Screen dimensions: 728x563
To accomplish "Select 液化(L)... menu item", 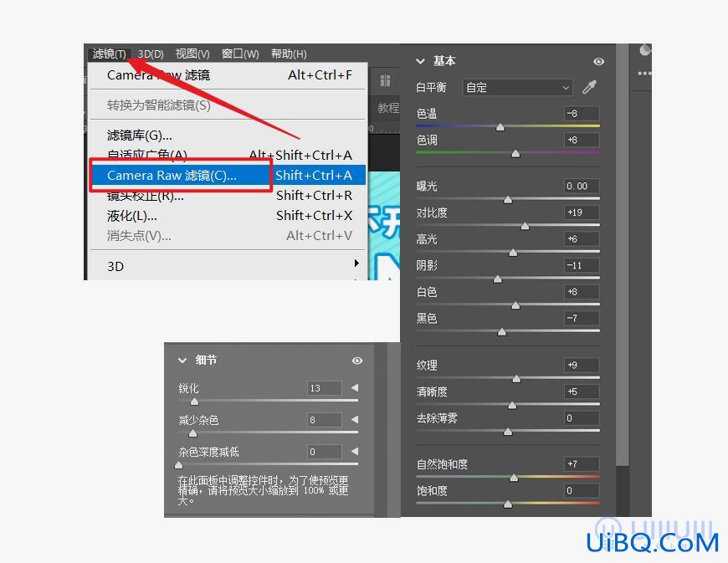I will (x=229, y=216).
